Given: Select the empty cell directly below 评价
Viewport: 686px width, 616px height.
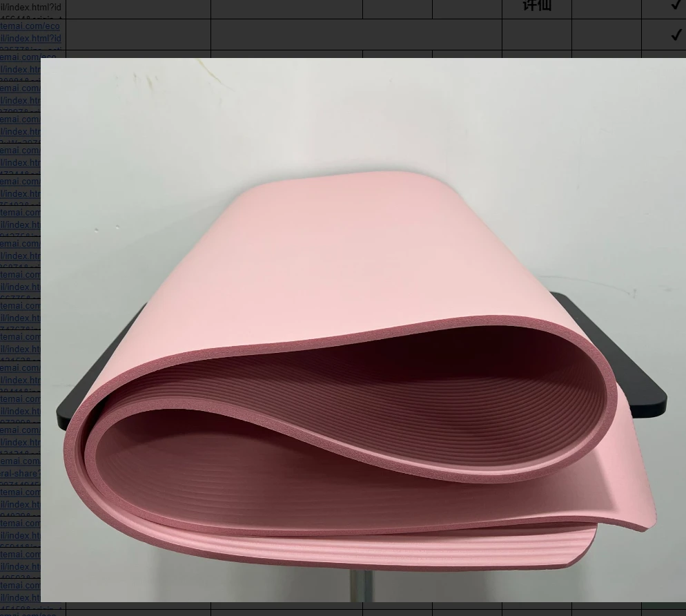Looking at the screenshot, I should coord(536,35).
